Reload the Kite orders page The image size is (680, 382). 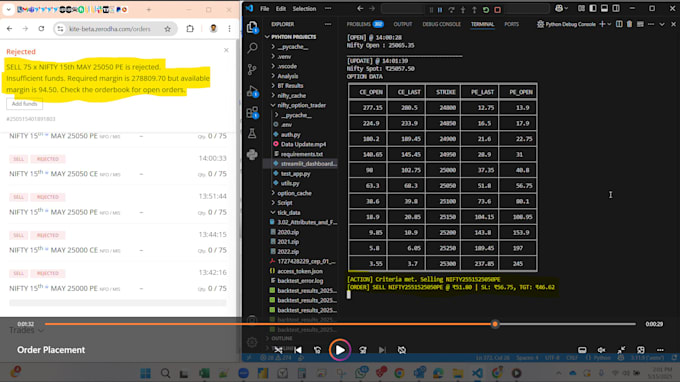[x=41, y=29]
